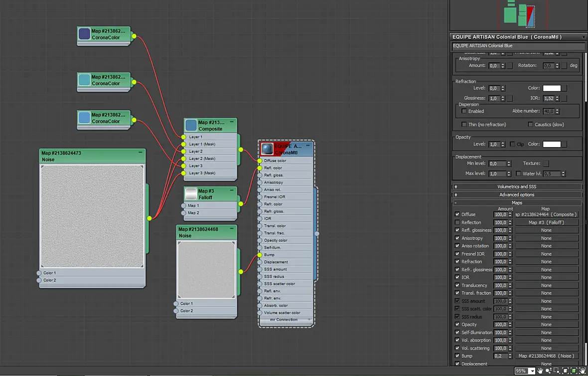The height and width of the screenshot is (376, 588).
Task: Click the Layer 1 socket on Composite
Action: [x=183, y=137]
